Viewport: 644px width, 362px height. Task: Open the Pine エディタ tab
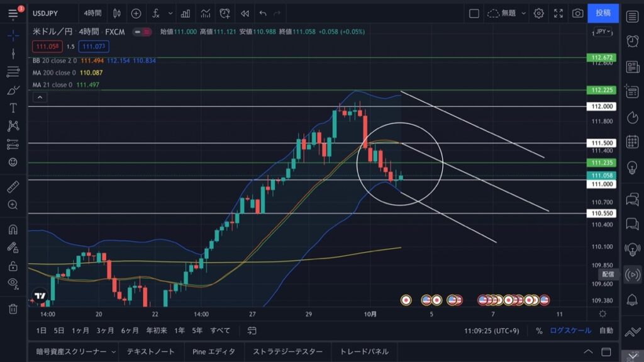click(214, 352)
